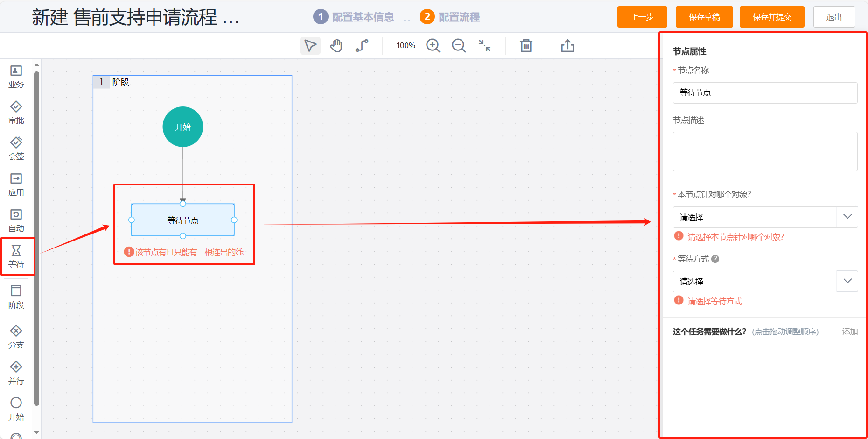This screenshot has width=868, height=439.
Task: Click the 上一步 button
Action: (642, 17)
